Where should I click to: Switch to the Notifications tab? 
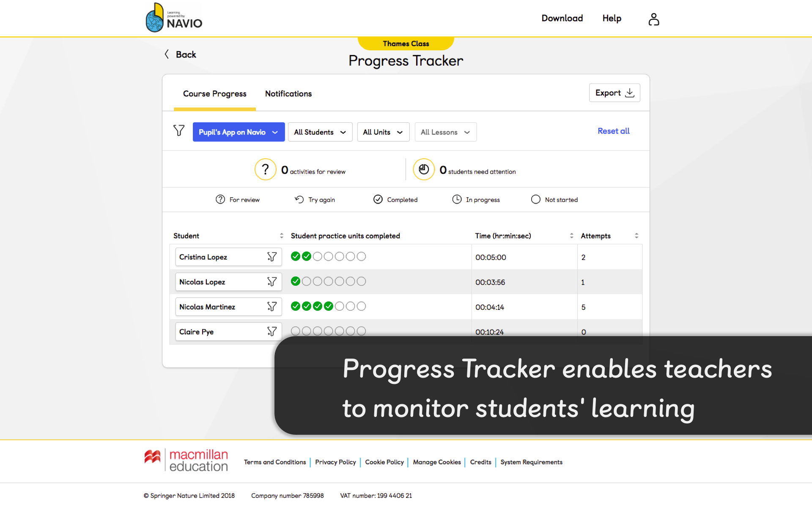point(288,94)
